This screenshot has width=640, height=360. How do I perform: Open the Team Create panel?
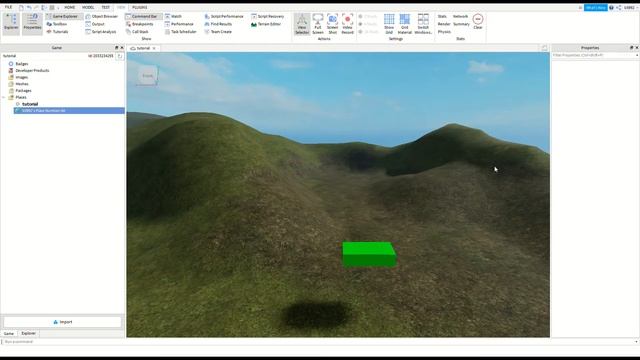218,32
